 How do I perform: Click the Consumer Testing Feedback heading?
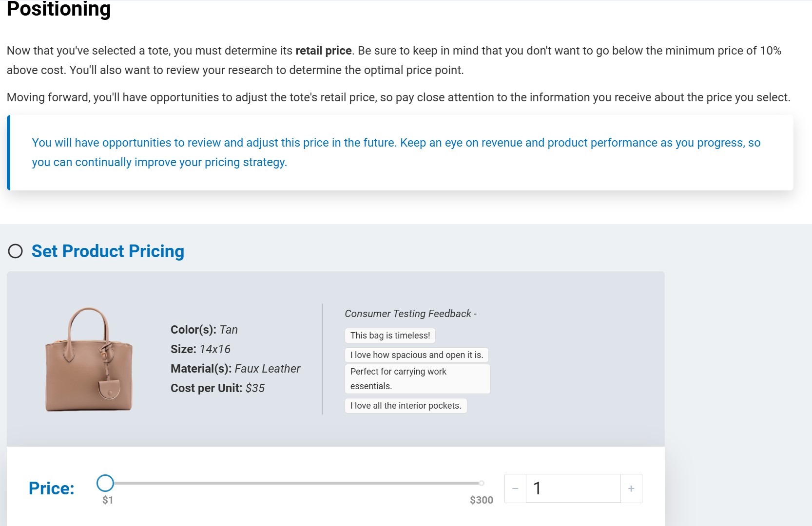[410, 313]
